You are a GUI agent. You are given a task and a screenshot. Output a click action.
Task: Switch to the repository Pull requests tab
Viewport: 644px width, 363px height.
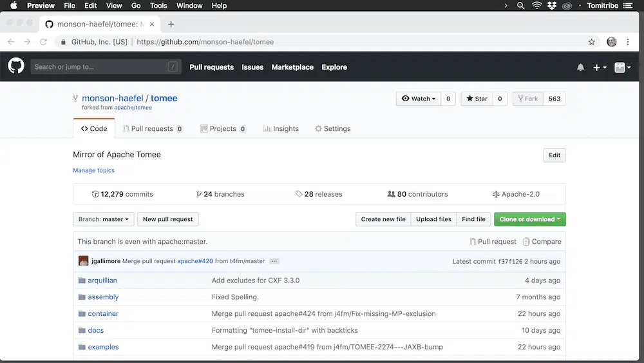[x=153, y=129]
